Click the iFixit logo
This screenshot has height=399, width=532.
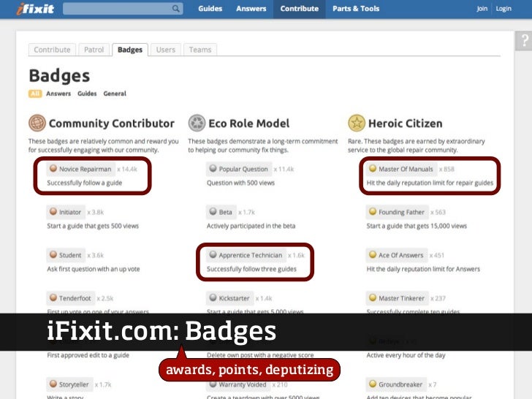35,9
